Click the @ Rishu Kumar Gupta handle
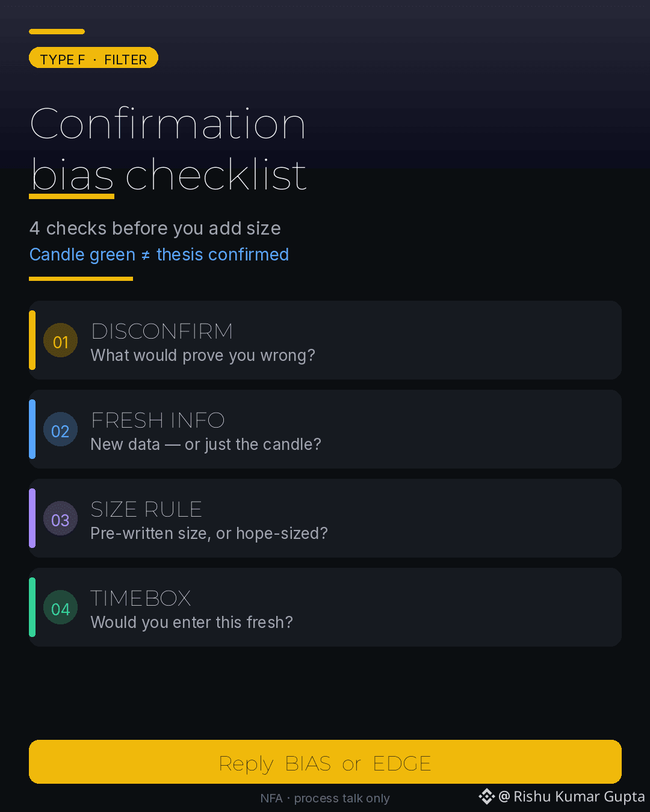Image resolution: width=650 pixels, height=812 pixels. click(572, 797)
